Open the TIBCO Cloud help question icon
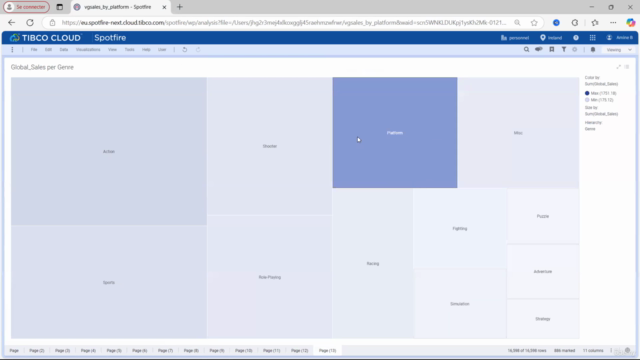640x360 pixels. coord(576,38)
